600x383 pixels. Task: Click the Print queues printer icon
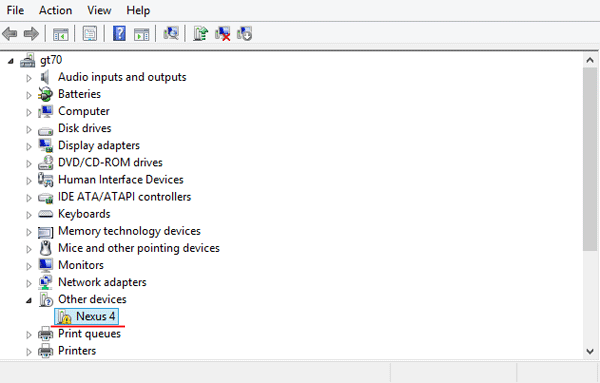(46, 334)
